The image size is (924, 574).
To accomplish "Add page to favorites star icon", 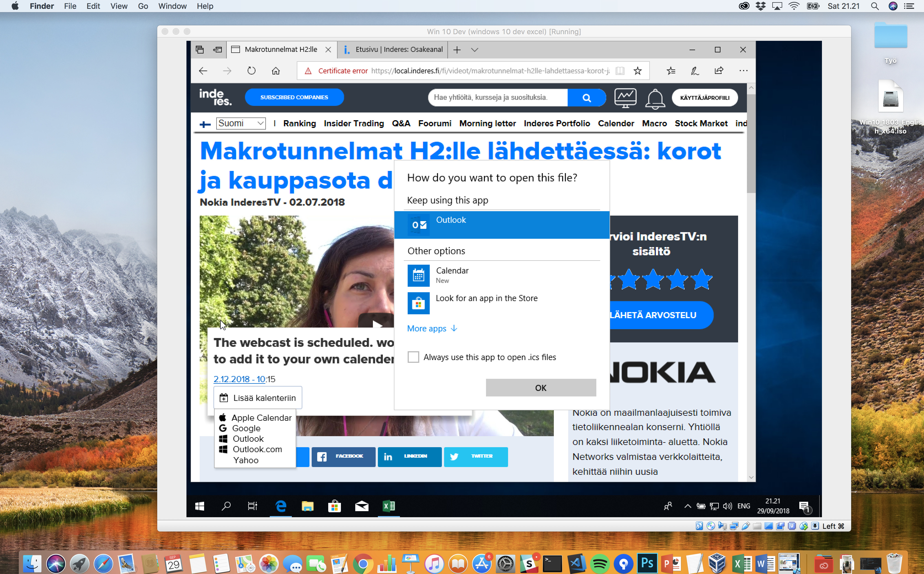I will (638, 71).
